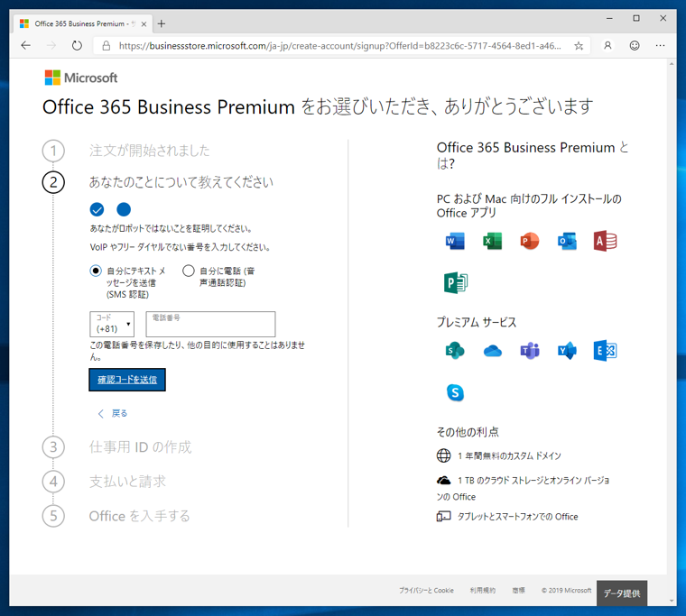Click the Outlook app icon

567,241
